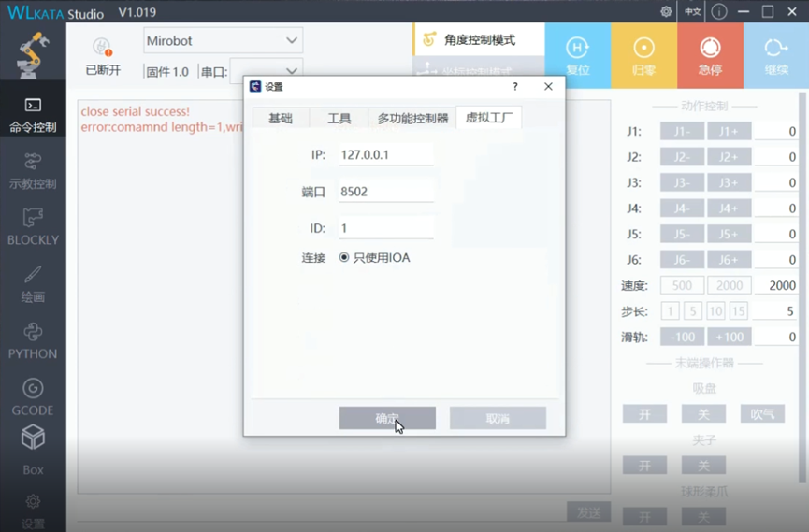Switch to the 多功能控制器 tab
Screen dimensions: 809x532
pyautogui.click(x=412, y=118)
